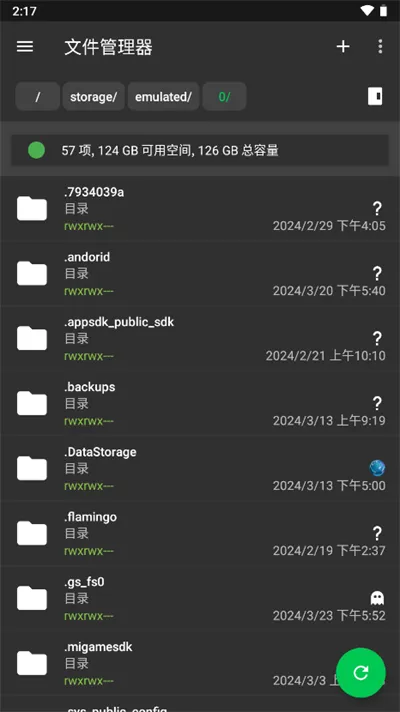This screenshot has height=712, width=400.
Task: Toggle the split panel view icon
Action: pyautogui.click(x=375, y=96)
